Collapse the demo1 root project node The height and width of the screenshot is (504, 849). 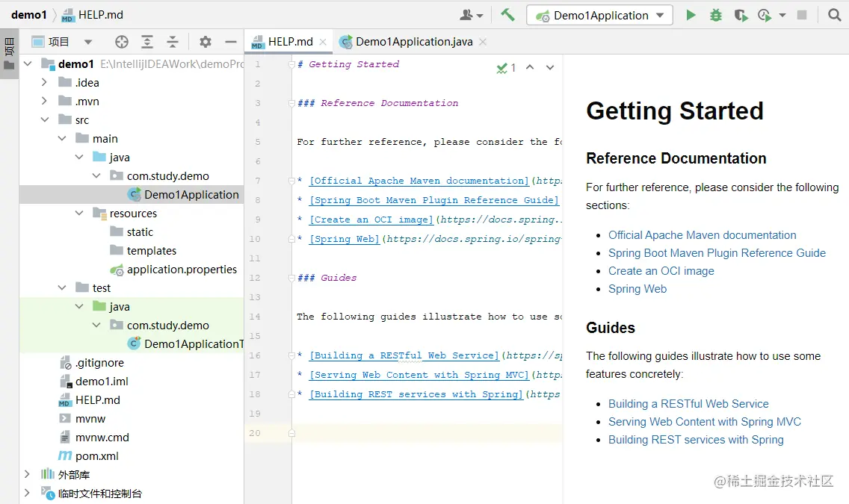(x=28, y=63)
